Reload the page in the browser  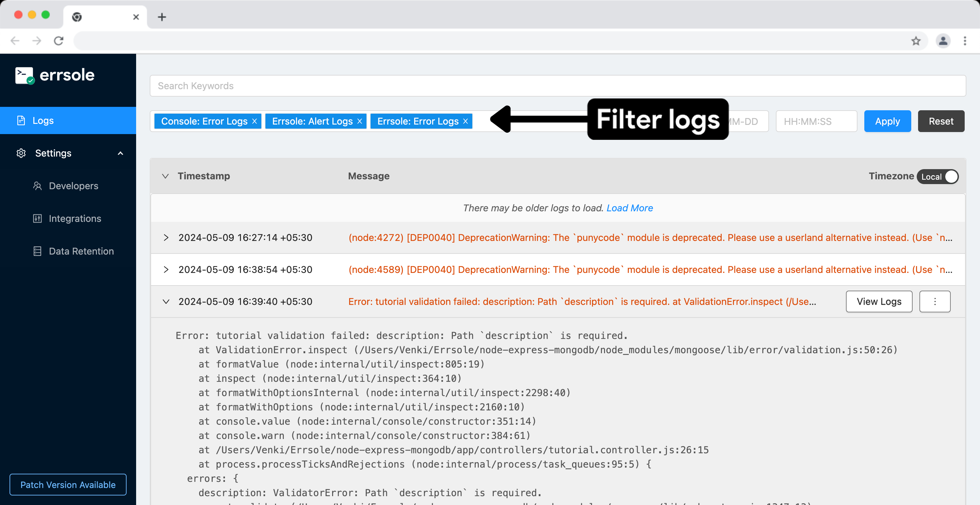(x=59, y=41)
